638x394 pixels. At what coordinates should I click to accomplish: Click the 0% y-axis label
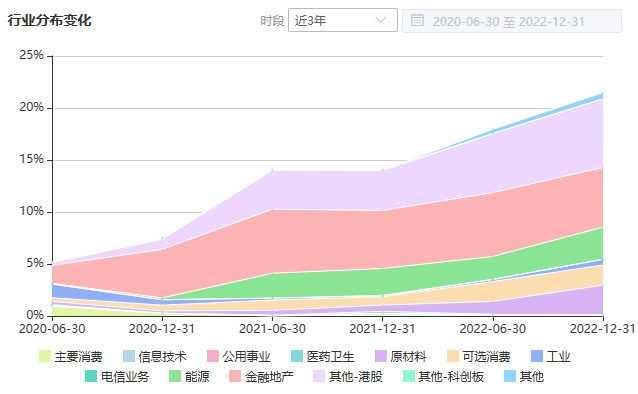35,315
